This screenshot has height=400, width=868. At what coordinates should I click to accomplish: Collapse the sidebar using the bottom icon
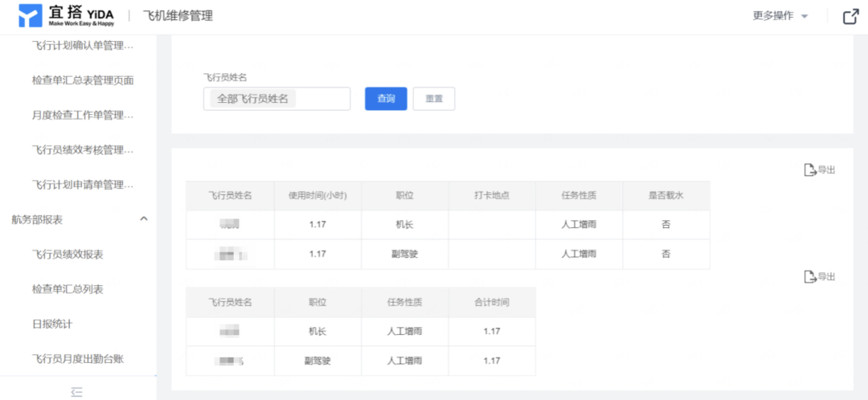[x=77, y=392]
